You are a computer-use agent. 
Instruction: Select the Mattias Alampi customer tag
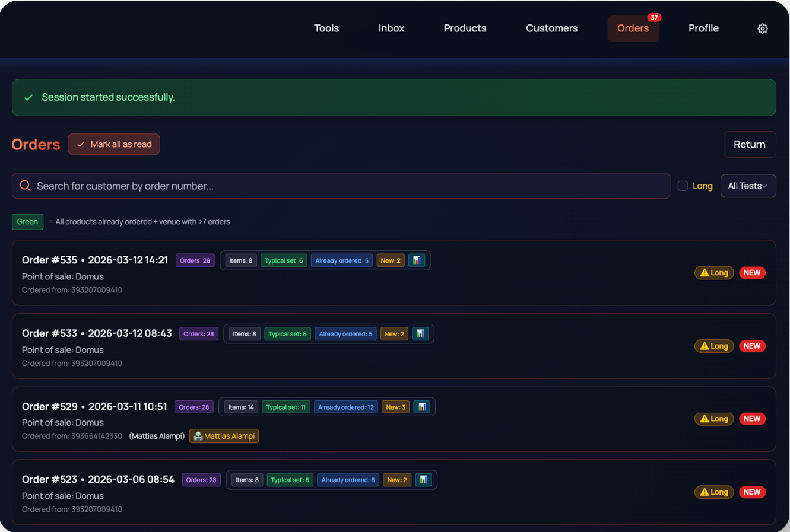(x=224, y=436)
